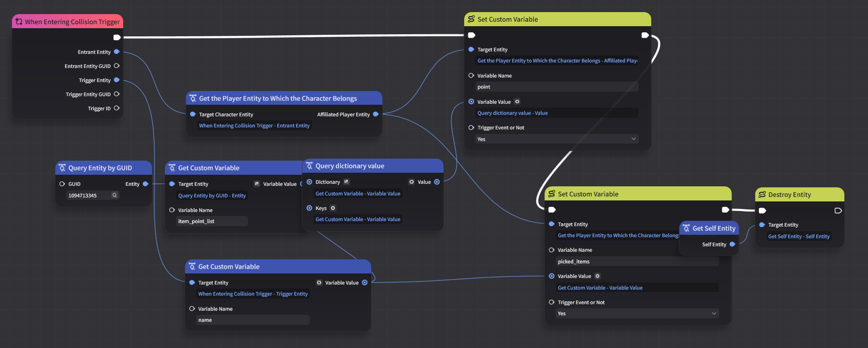868x348 pixels.
Task: Click the Destroy Entity node header icon
Action: 762,194
